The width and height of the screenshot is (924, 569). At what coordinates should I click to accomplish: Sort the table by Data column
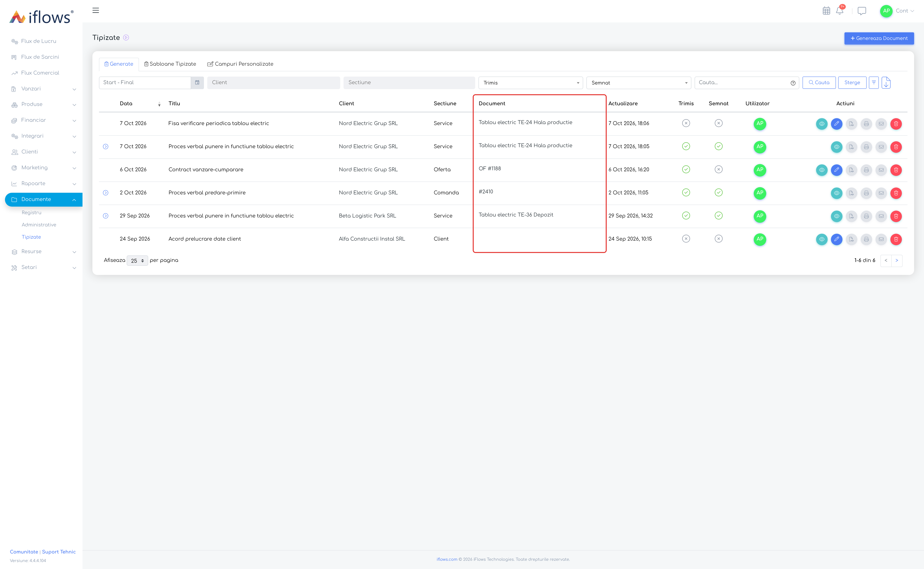(140, 103)
